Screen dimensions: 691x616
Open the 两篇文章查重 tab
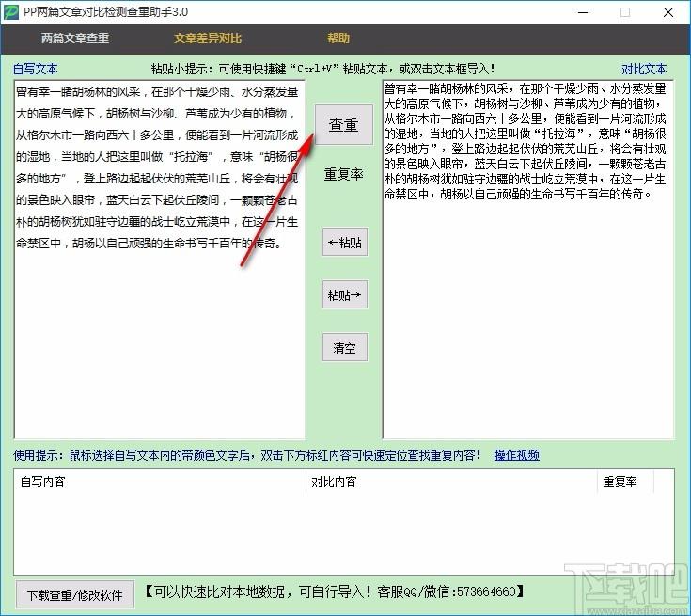(x=75, y=39)
